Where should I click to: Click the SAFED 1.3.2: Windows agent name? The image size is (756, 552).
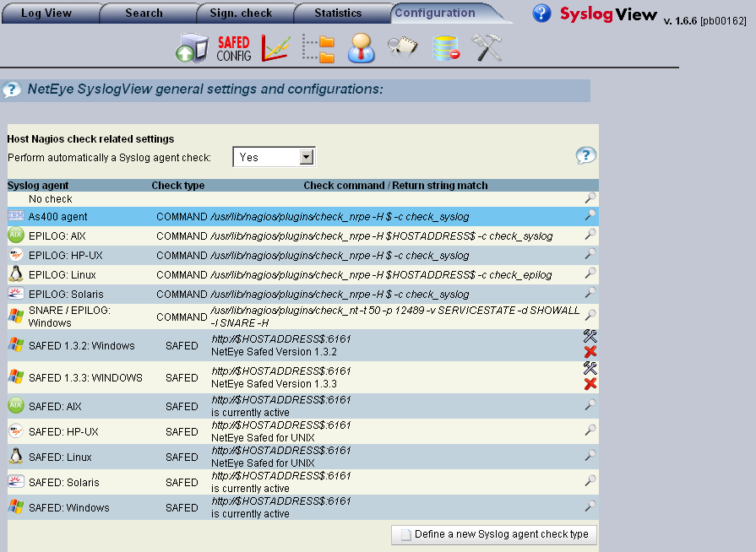tap(81, 346)
